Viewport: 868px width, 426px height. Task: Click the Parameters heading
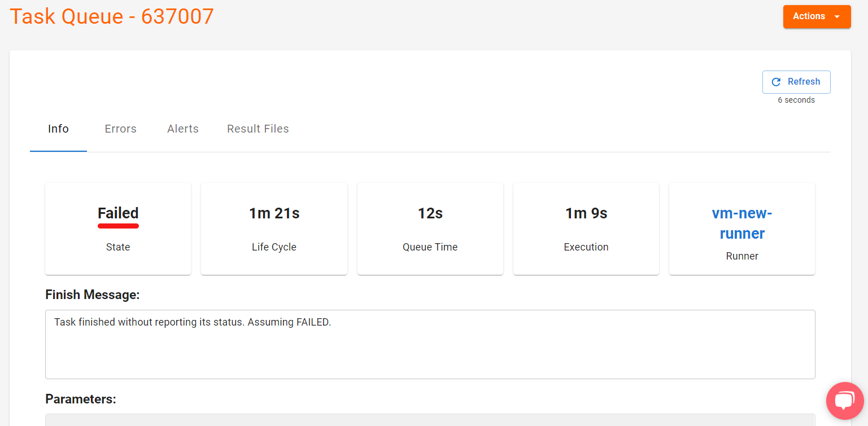point(81,399)
